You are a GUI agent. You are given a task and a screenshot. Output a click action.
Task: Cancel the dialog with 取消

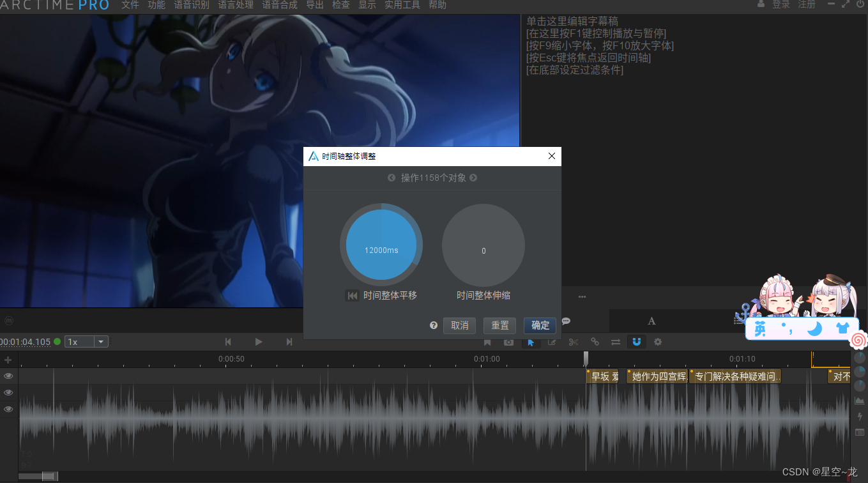460,325
